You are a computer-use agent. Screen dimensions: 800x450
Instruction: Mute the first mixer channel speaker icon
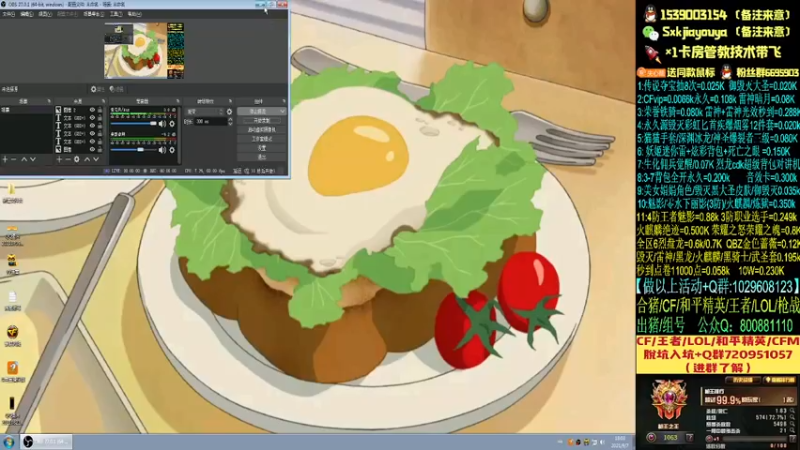(162, 123)
